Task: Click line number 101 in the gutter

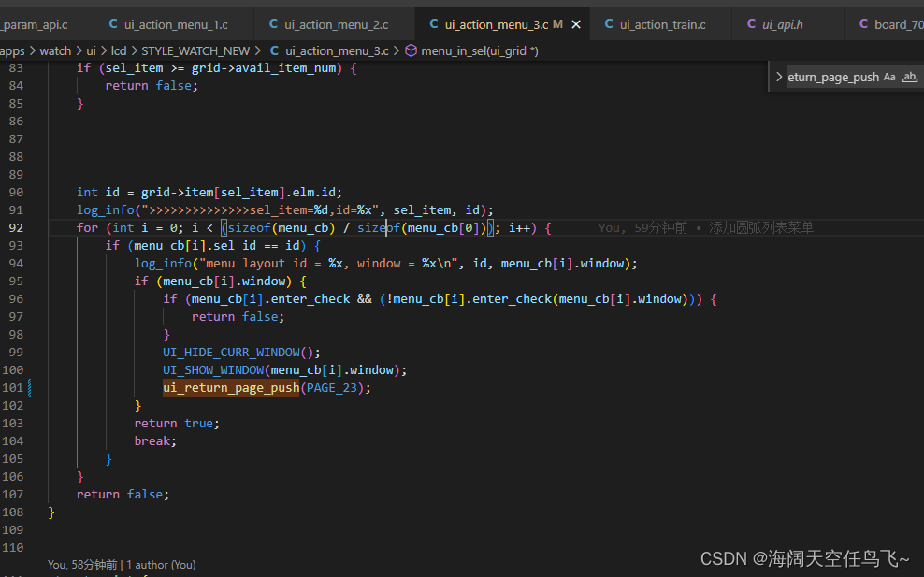Action: [x=12, y=388]
